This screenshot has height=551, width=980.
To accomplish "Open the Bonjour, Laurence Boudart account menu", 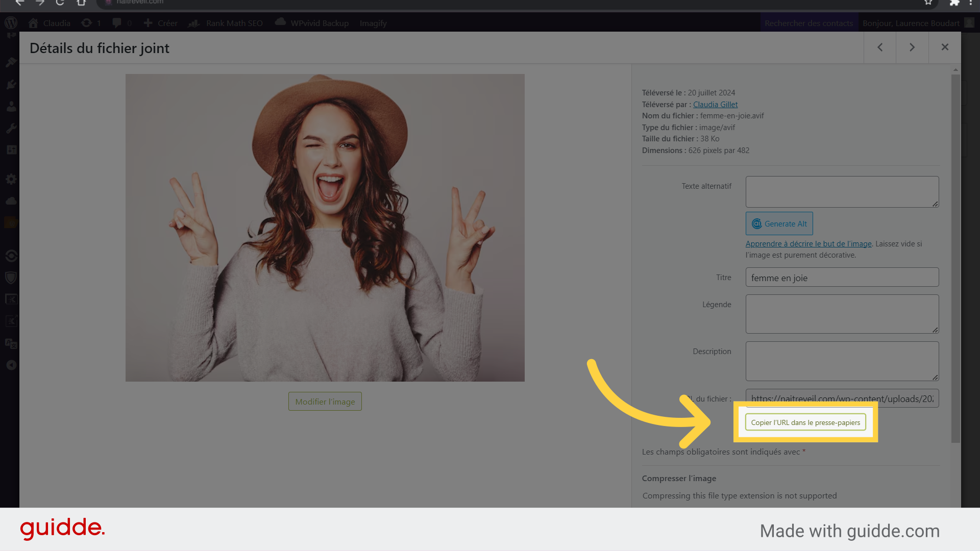I will point(918,23).
